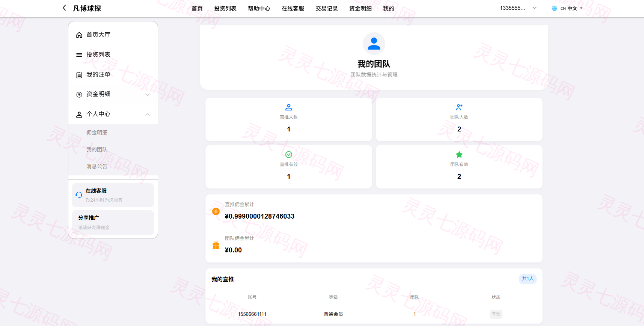
Task: Click the green checkmark icon above 直推有效
Action: [x=289, y=155]
